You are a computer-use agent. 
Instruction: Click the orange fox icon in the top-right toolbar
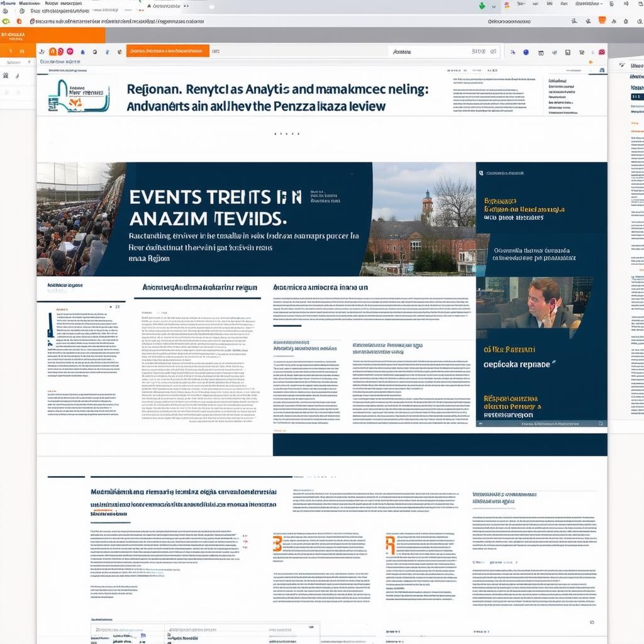click(602, 20)
